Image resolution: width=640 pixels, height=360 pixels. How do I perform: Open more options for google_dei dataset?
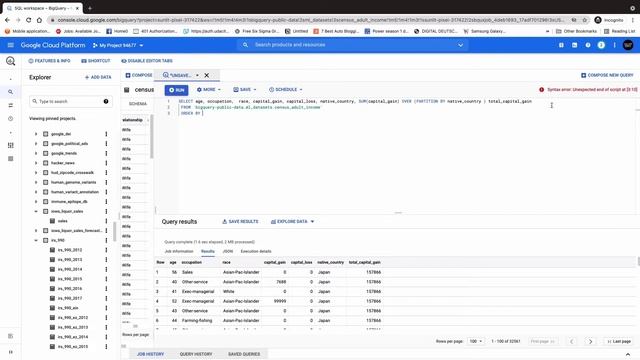coord(106,134)
